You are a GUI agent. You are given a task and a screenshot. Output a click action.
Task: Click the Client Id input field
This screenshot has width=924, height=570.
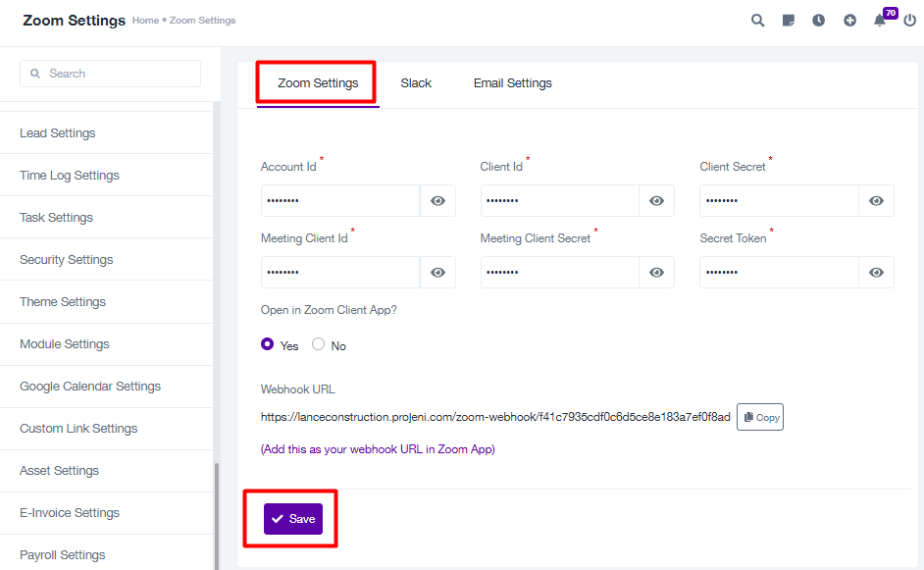(x=560, y=201)
